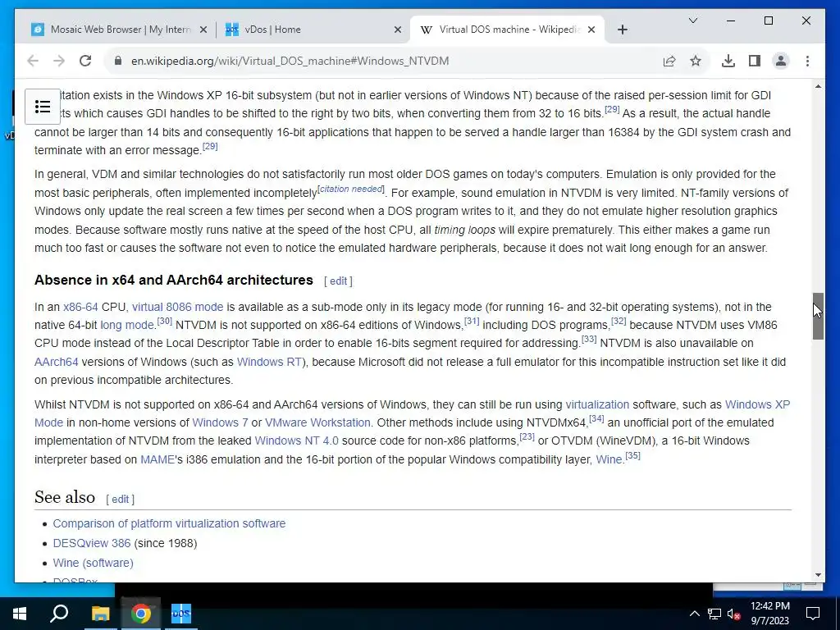Open Comparison of platform virtualization software
The image size is (840, 630).
(x=169, y=523)
